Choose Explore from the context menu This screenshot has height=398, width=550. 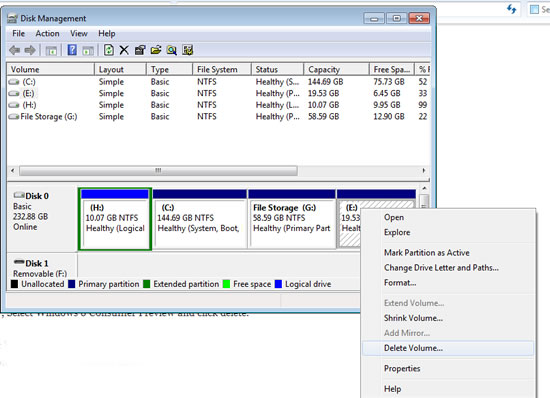[449, 232]
